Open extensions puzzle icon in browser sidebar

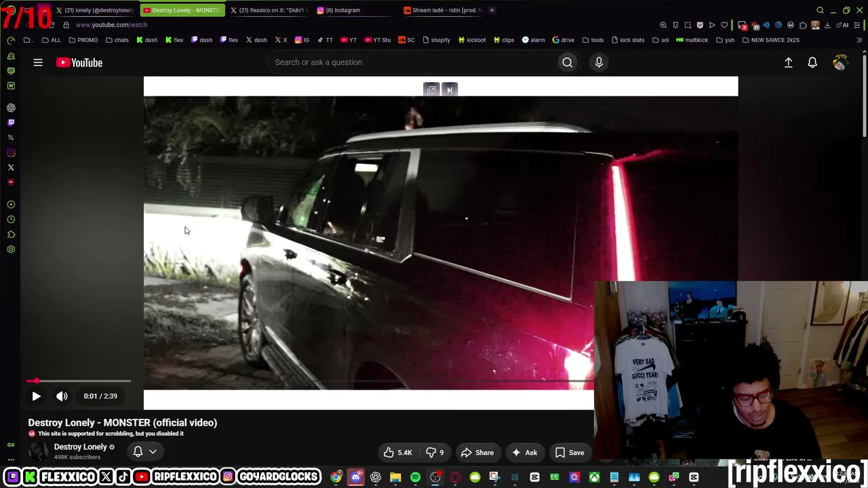coord(11,235)
